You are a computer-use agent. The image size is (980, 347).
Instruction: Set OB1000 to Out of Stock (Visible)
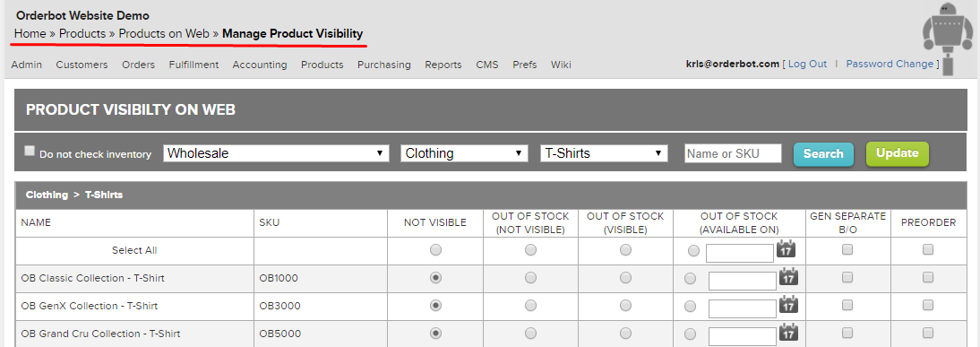point(625,278)
